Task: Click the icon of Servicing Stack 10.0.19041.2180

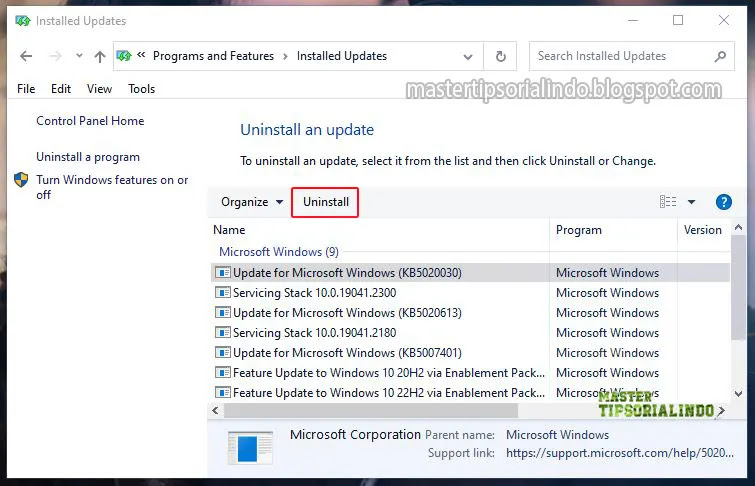Action: [x=222, y=332]
